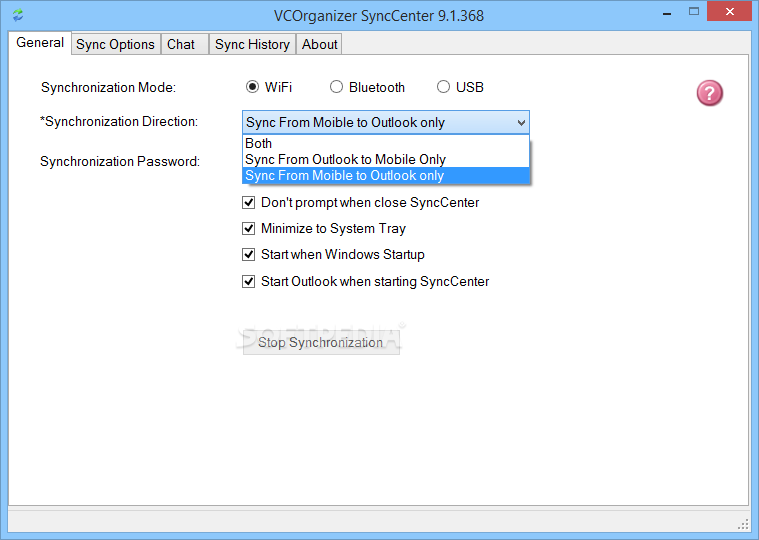
Task: Choose Sync From Outlook to Mobile Only
Action: coord(386,159)
